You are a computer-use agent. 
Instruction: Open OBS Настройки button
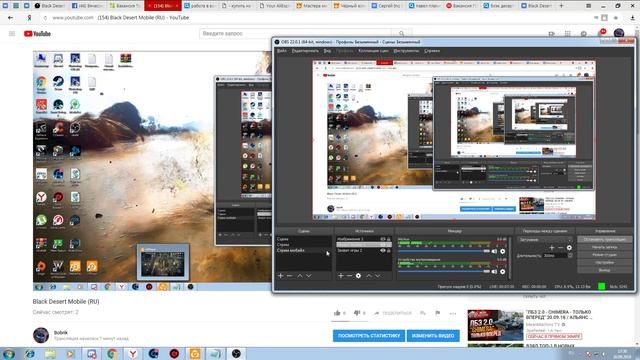(x=605, y=262)
